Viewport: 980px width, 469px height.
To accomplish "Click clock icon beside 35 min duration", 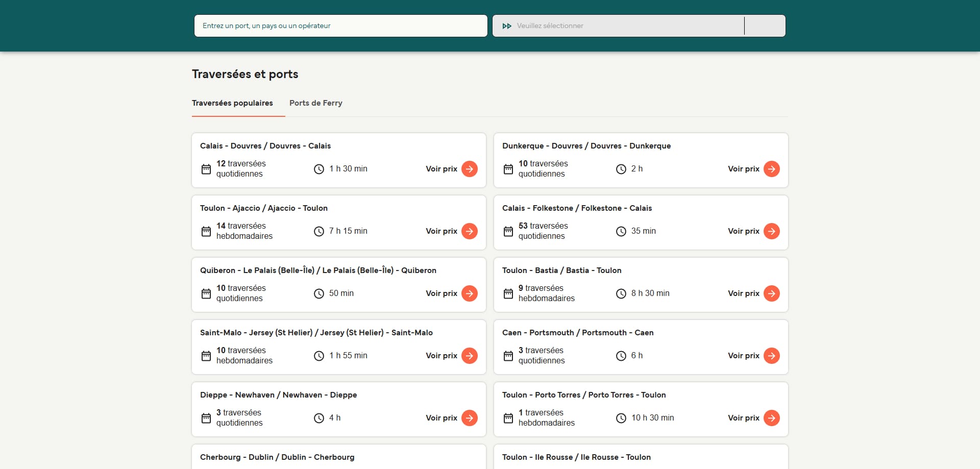I will coord(621,231).
